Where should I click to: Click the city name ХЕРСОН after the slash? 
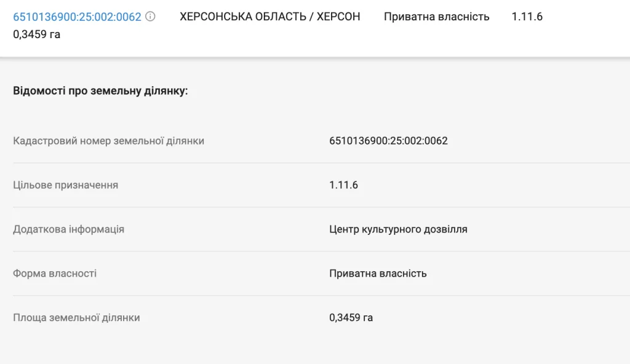(338, 17)
